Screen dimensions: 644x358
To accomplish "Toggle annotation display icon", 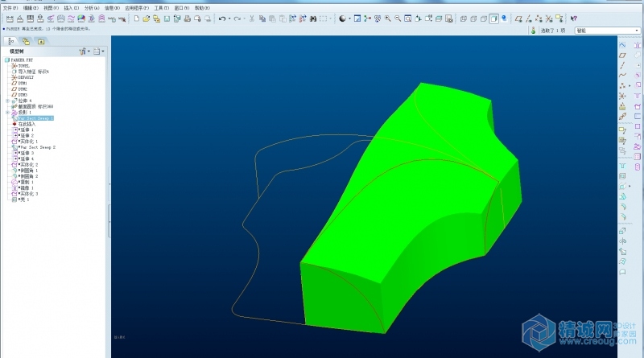I will [559, 19].
